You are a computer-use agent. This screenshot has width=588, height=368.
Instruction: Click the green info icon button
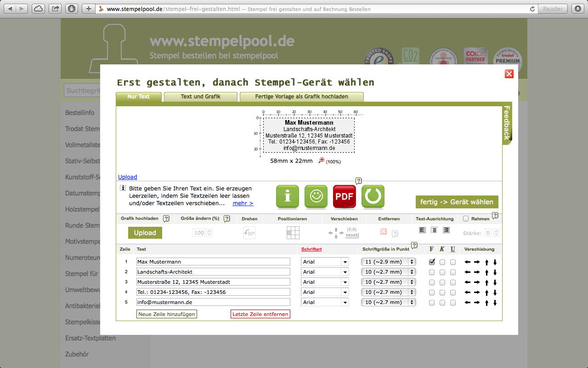pyautogui.click(x=288, y=197)
